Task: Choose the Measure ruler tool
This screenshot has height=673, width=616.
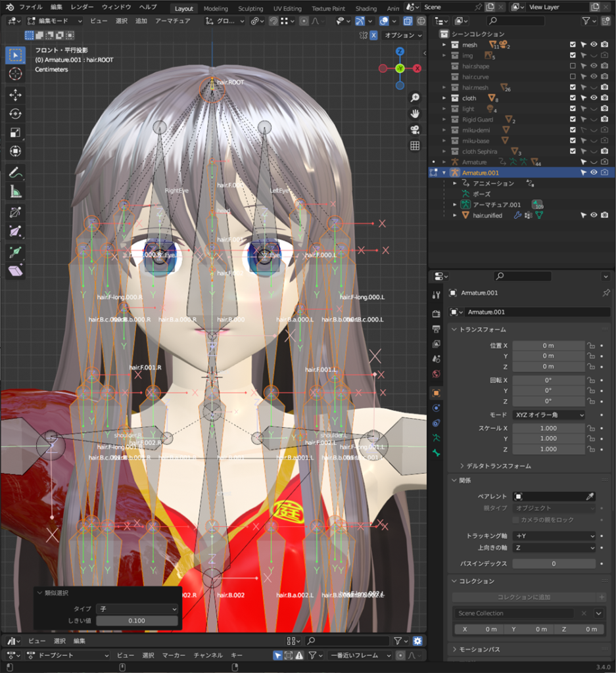Action: (16, 191)
